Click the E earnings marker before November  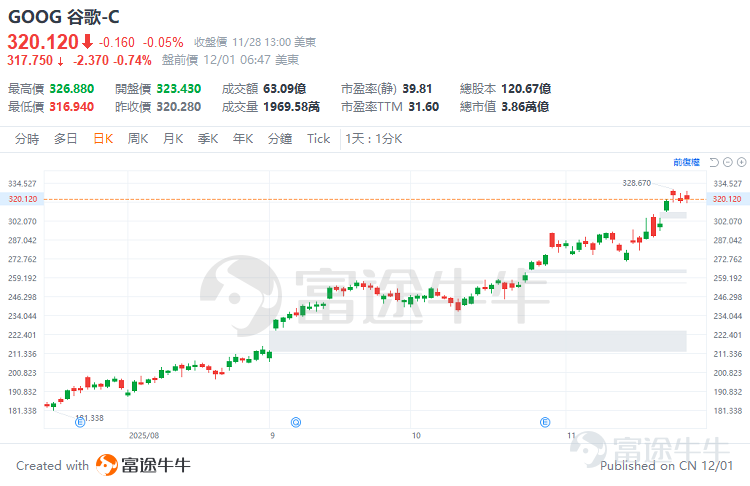545,422
